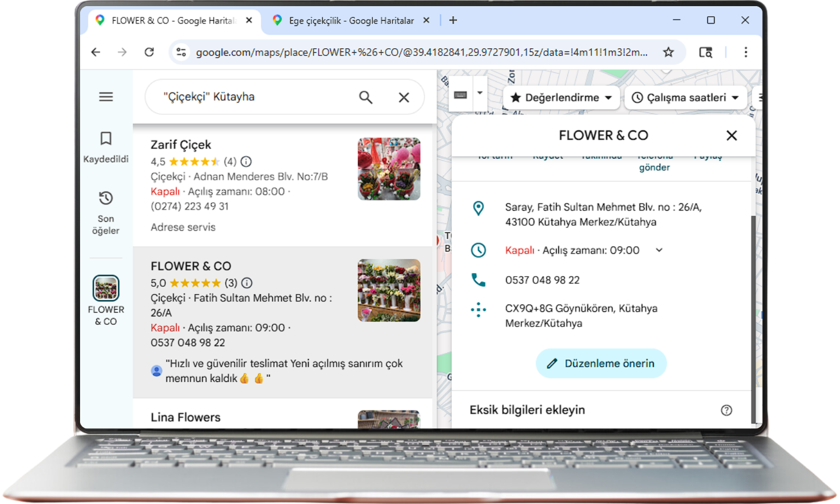Reload the page
This screenshot has height=504, width=840.
pos(149,52)
